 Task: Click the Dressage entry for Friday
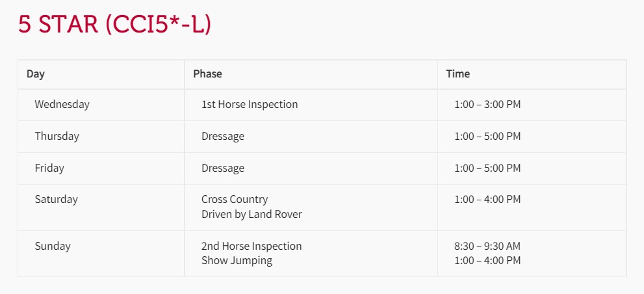(x=223, y=168)
